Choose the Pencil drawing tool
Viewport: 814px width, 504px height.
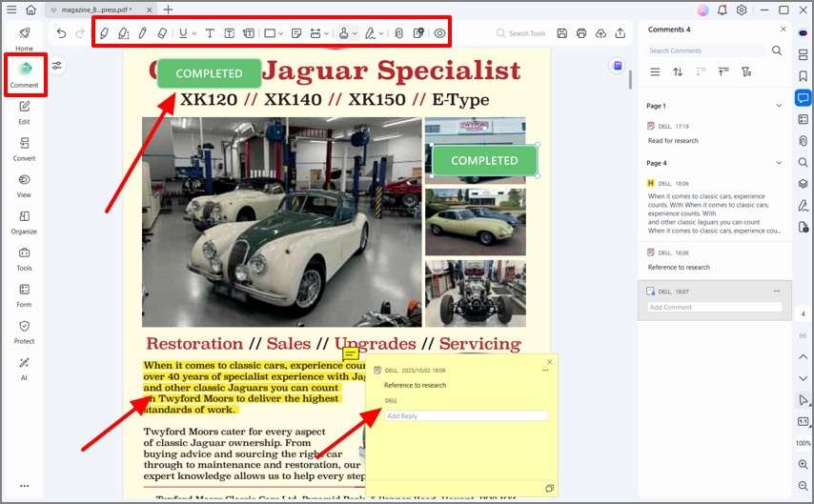(x=142, y=33)
